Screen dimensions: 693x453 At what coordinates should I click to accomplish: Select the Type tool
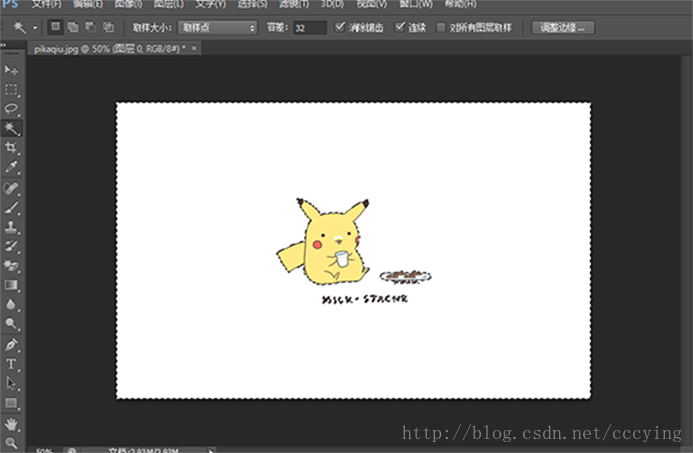[11, 364]
